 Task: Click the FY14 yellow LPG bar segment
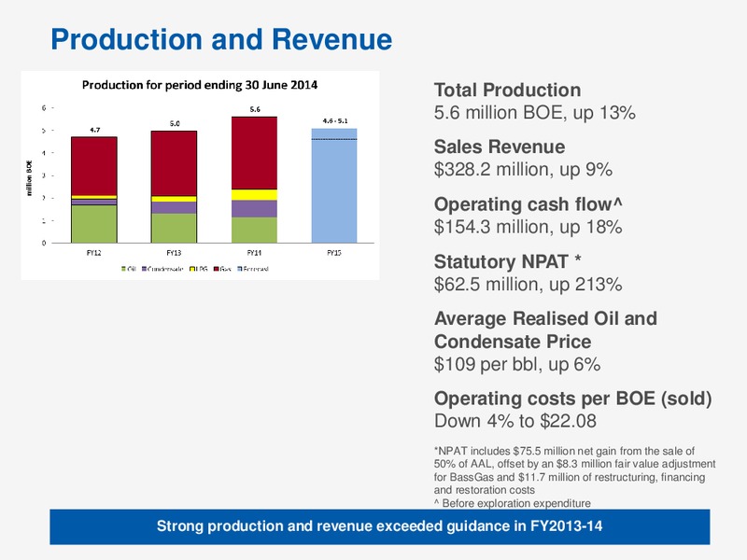tap(254, 195)
